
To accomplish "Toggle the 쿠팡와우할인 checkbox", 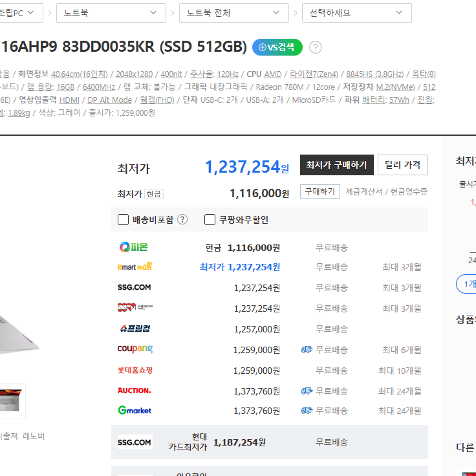I will (x=210, y=219).
